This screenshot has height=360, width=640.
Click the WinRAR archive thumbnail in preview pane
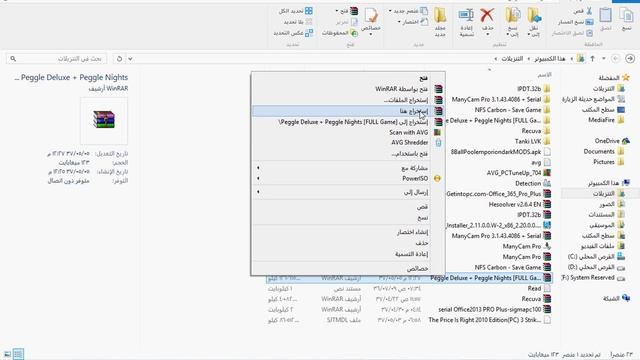(104, 120)
